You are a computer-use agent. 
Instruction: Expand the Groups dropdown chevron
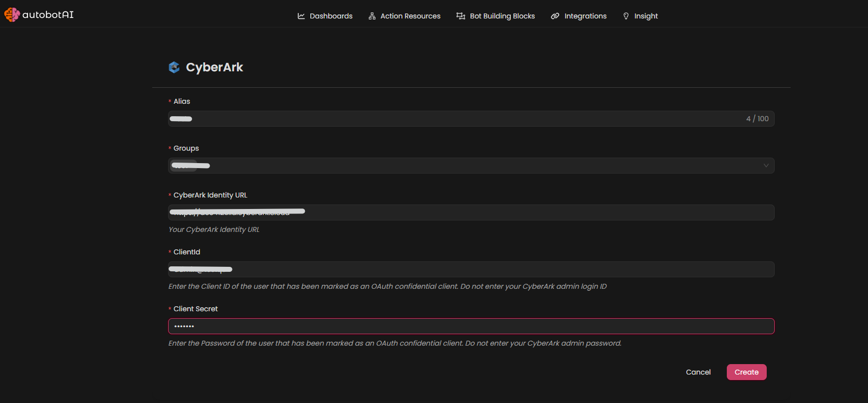point(766,166)
